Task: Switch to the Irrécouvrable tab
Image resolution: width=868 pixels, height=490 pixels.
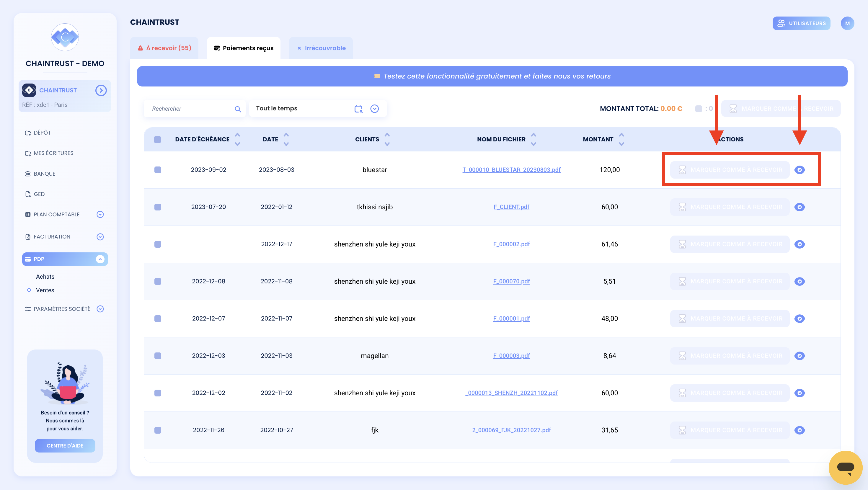Action: point(321,48)
